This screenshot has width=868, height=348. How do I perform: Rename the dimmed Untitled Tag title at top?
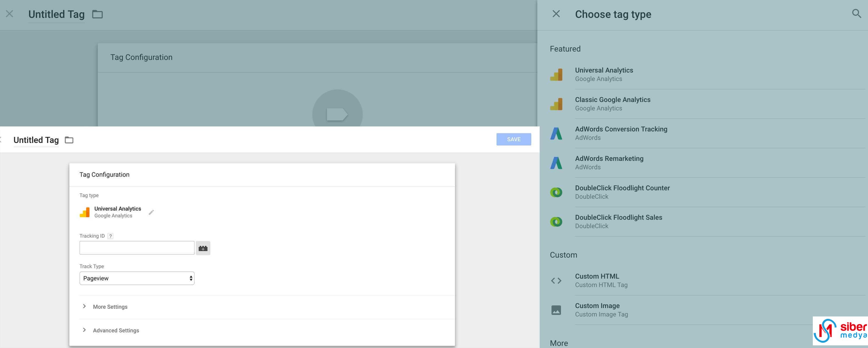56,14
